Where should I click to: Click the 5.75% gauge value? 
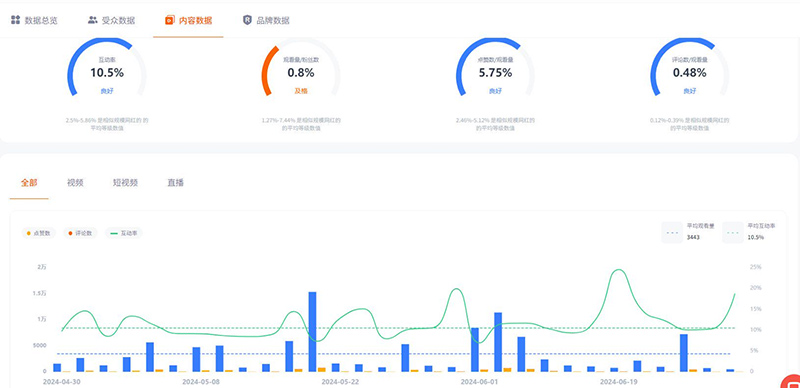pyautogui.click(x=495, y=73)
